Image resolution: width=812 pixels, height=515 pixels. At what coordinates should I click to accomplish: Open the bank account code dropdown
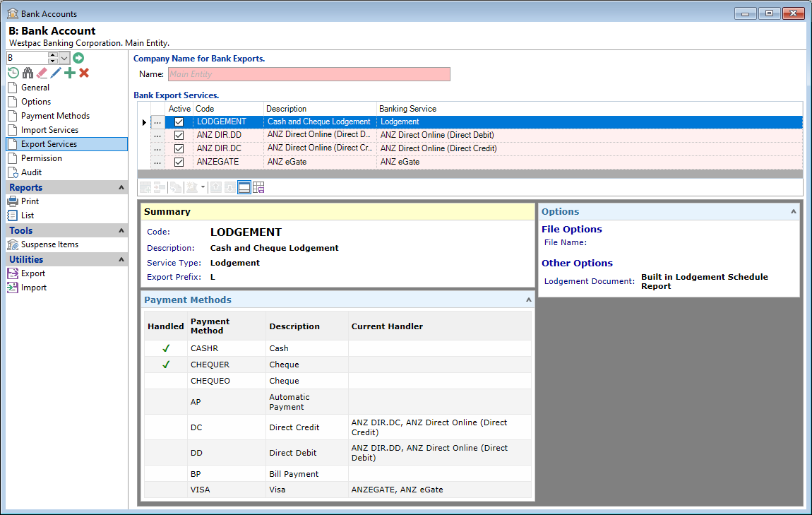64,58
